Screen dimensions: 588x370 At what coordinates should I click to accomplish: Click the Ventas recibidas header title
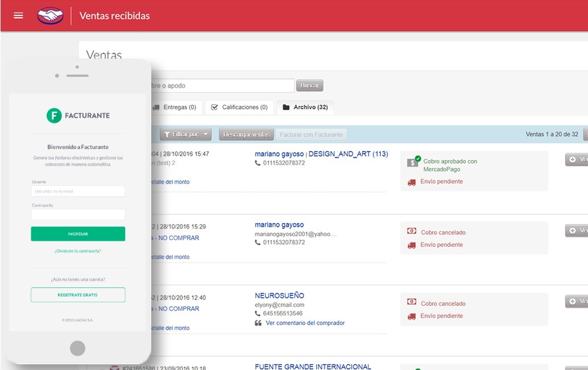[115, 16]
